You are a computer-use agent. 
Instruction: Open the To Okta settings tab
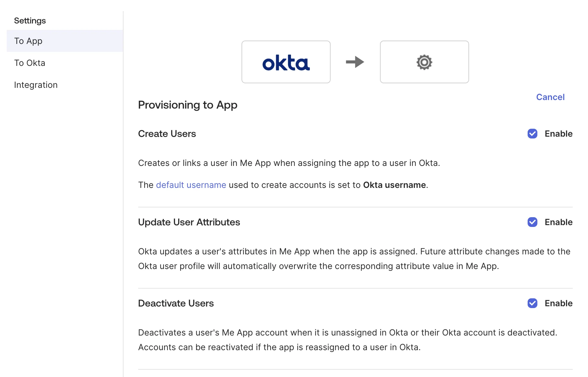point(65,63)
